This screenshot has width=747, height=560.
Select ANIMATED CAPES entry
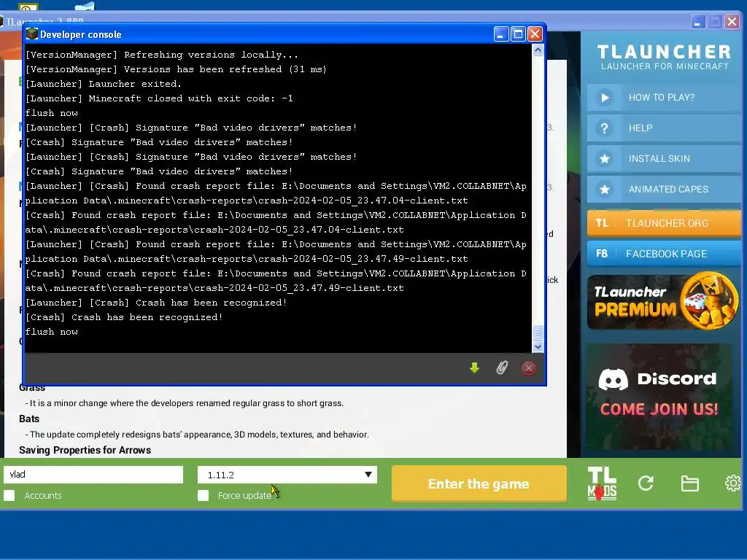click(x=664, y=190)
